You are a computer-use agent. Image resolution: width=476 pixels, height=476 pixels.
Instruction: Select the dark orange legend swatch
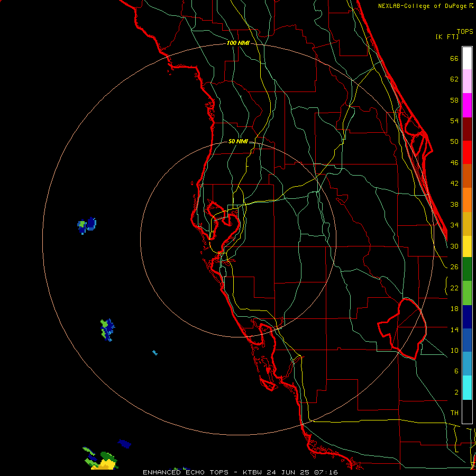click(x=467, y=176)
